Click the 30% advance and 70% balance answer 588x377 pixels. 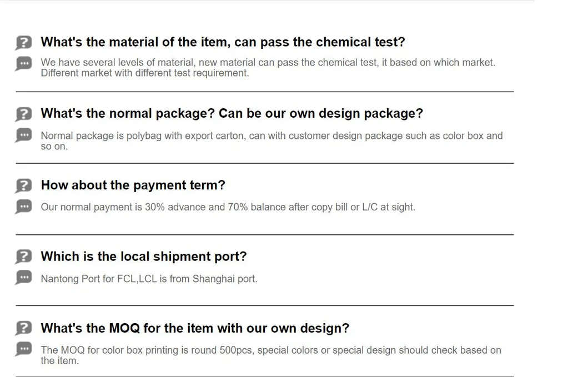(x=228, y=207)
